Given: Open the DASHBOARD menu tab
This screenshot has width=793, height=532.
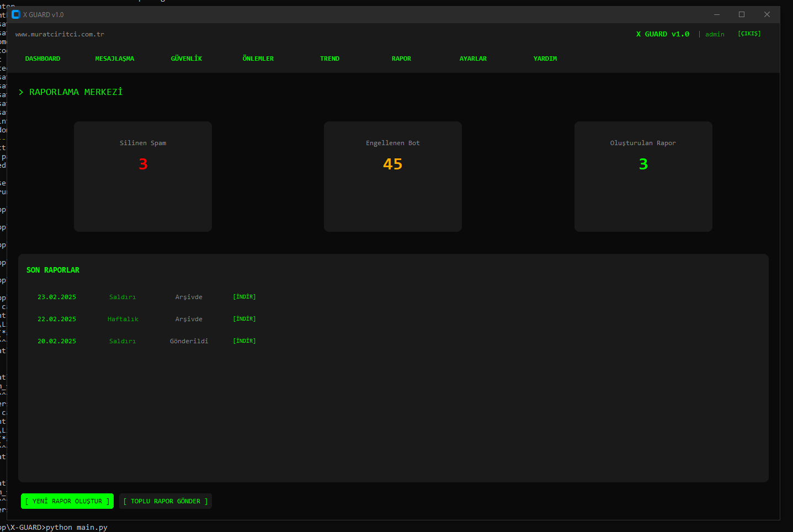Looking at the screenshot, I should 42,58.
